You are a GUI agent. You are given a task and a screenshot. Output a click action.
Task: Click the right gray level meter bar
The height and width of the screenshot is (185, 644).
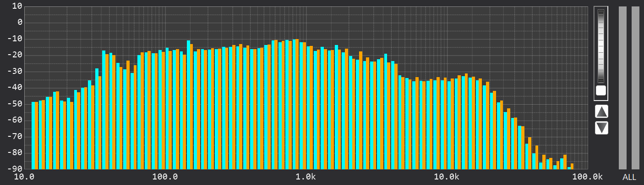click(x=635, y=88)
